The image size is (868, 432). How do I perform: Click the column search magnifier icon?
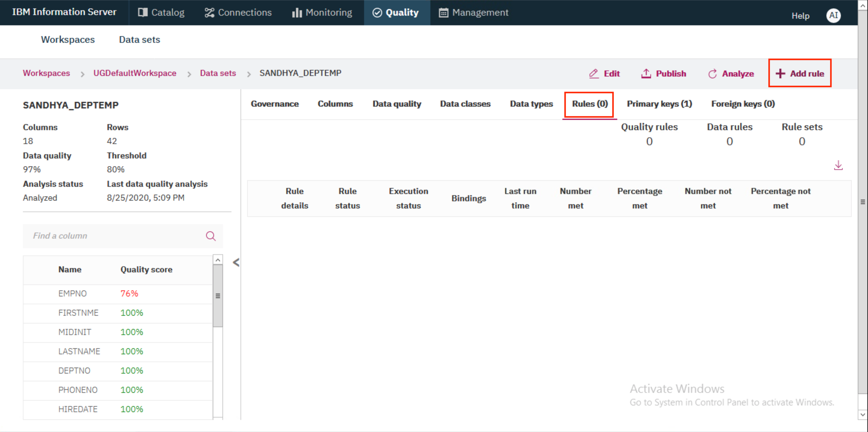point(211,236)
